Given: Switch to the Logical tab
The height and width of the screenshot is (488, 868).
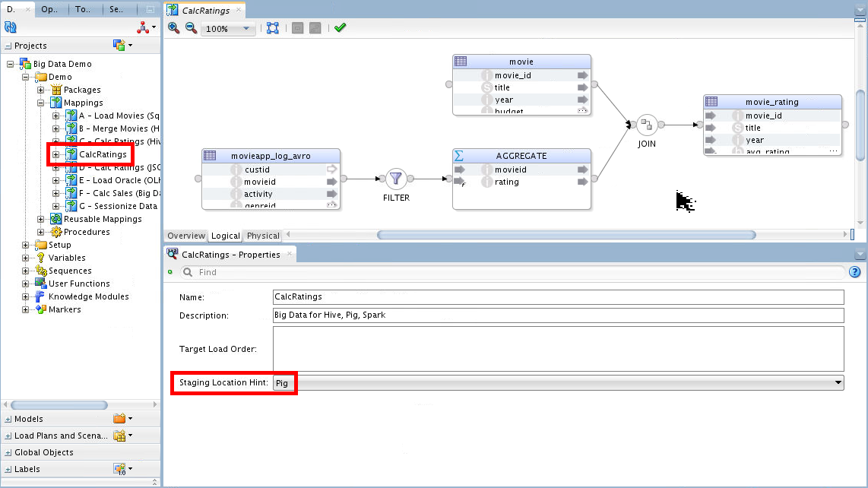Looking at the screenshot, I should 225,236.
